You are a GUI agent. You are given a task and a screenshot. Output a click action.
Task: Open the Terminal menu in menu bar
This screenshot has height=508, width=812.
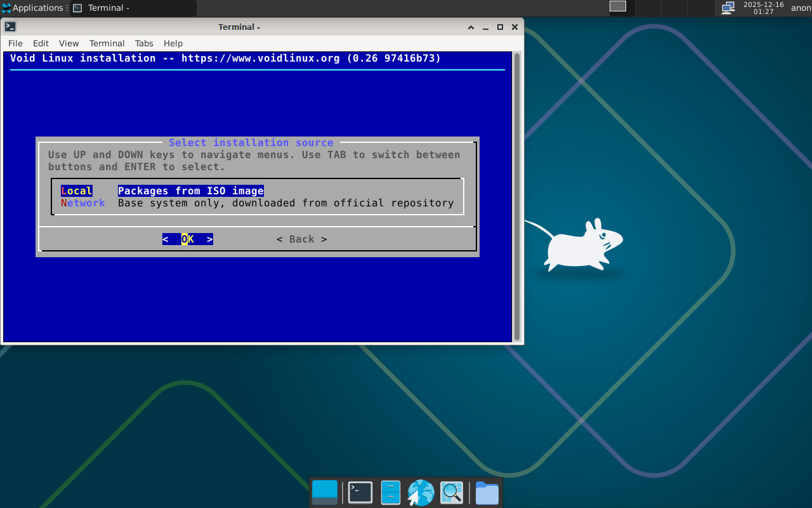107,43
